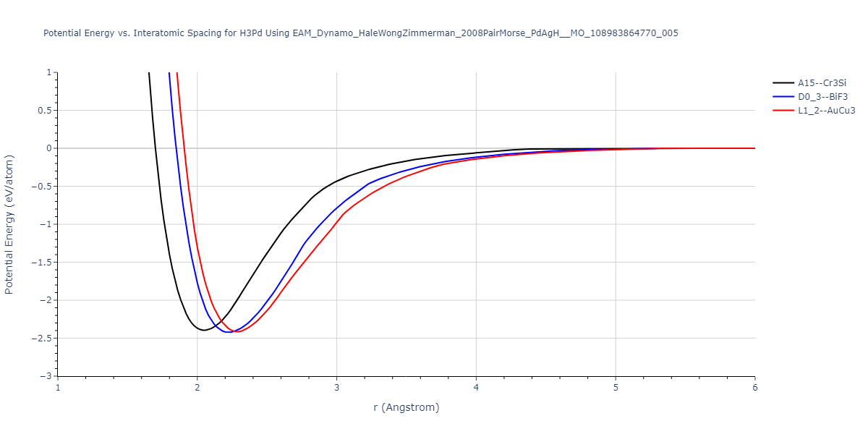
Task: Click x-axis tick label 2
Action: click(x=197, y=388)
